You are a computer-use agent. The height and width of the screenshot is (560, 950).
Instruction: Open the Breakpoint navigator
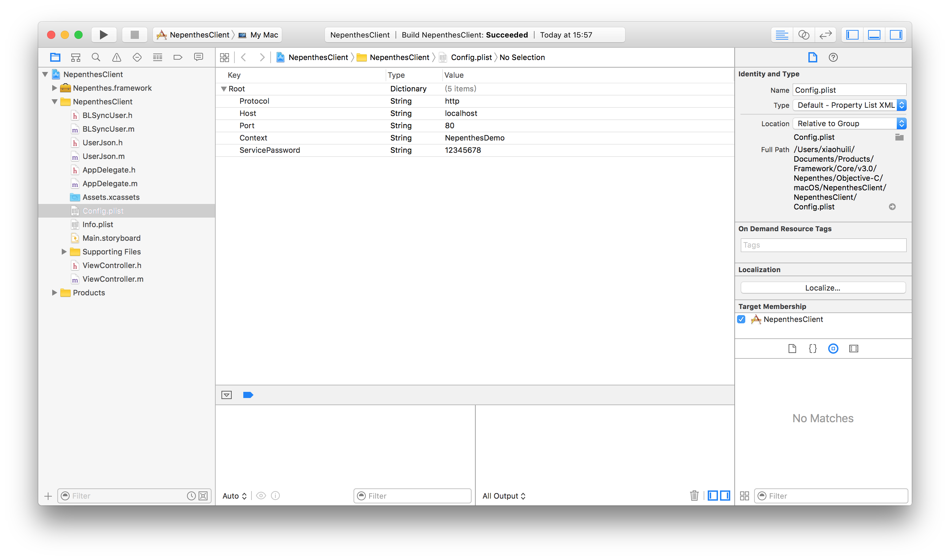point(178,57)
